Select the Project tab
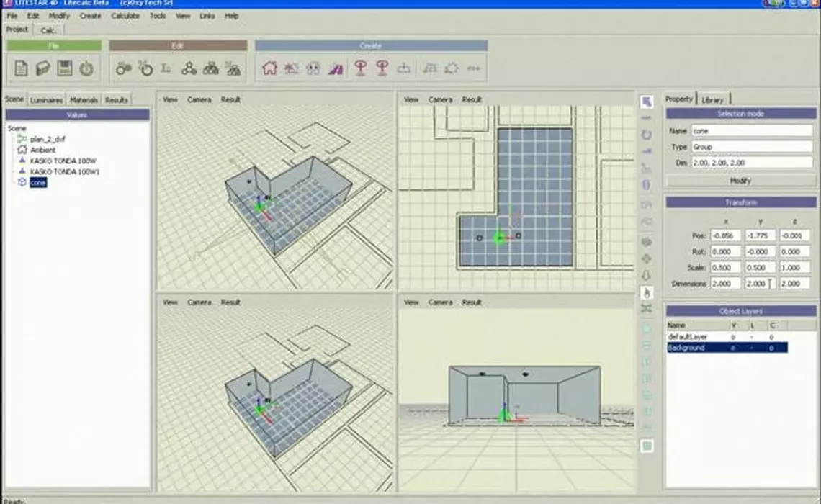The height and width of the screenshot is (504, 821). (17, 30)
